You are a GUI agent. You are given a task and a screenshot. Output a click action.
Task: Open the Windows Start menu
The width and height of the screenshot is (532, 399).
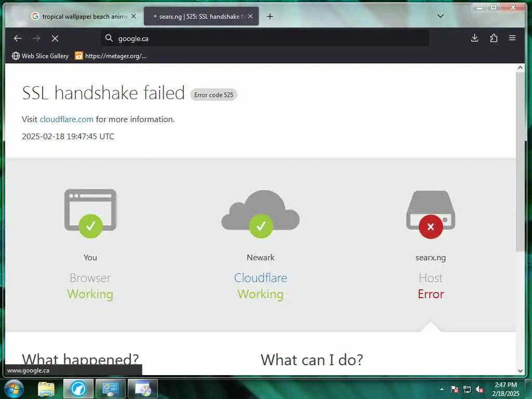pos(14,389)
